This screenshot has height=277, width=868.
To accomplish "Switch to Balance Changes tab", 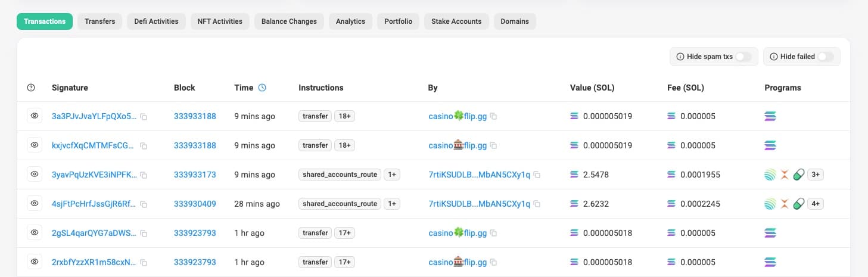I will click(x=289, y=21).
